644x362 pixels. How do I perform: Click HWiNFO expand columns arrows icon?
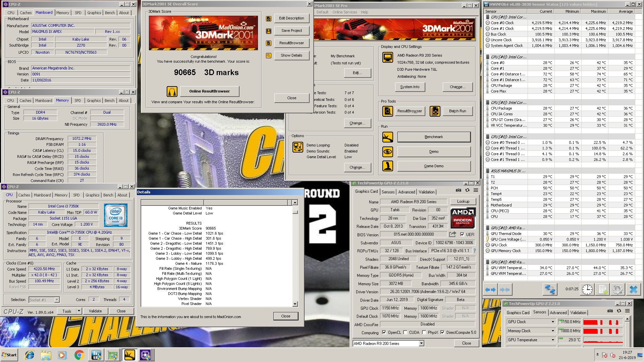pos(490,290)
